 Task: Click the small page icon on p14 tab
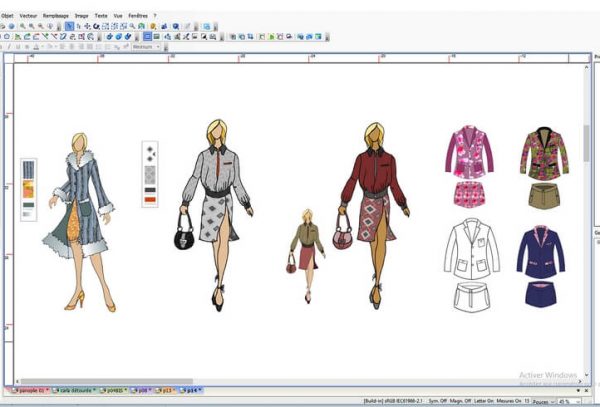pyautogui.click(x=183, y=391)
